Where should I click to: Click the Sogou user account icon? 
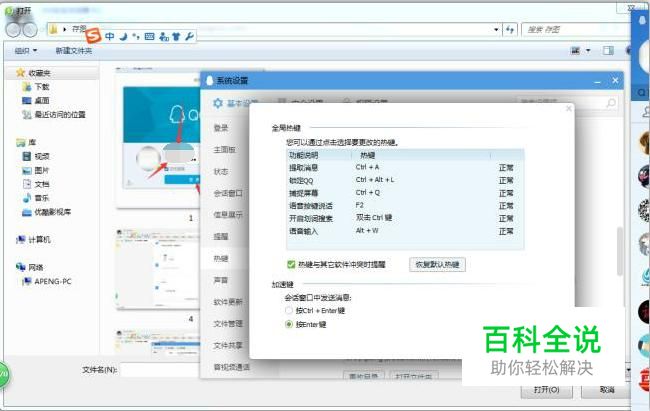pos(164,36)
